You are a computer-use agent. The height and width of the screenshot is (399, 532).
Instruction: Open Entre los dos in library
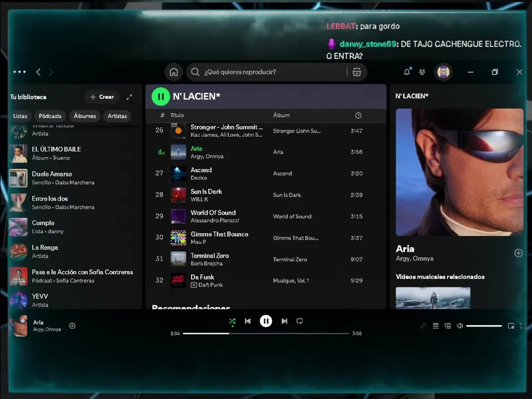(x=75, y=203)
